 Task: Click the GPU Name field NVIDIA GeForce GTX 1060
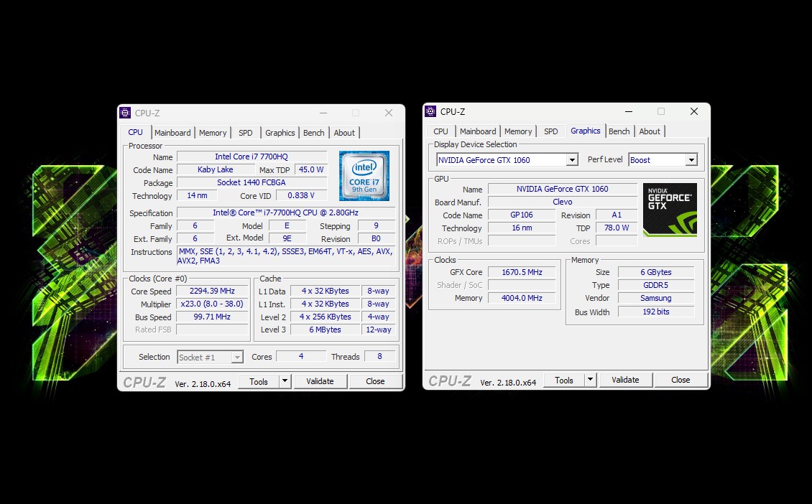(563, 189)
